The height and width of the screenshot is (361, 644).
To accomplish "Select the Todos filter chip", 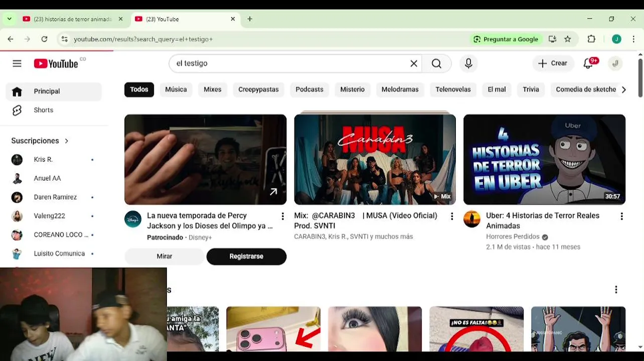I will [139, 90].
